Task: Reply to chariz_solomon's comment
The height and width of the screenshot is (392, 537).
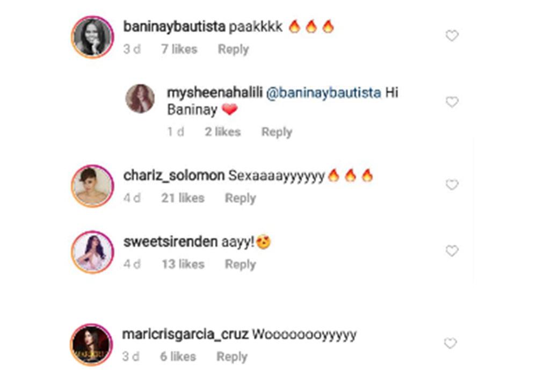Action: (240, 198)
